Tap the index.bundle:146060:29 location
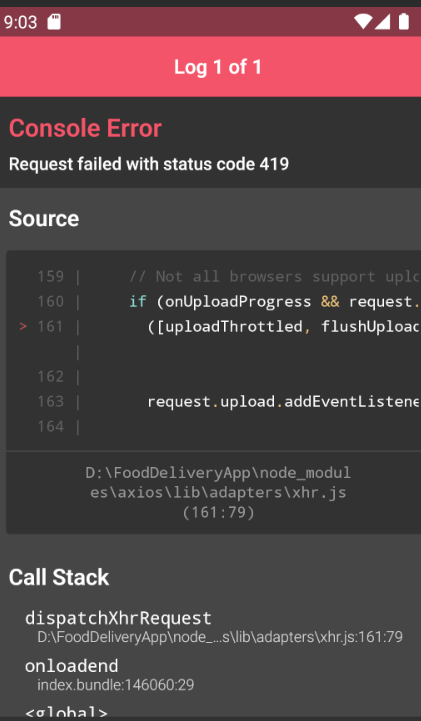The width and height of the screenshot is (421, 721). [x=115, y=685]
